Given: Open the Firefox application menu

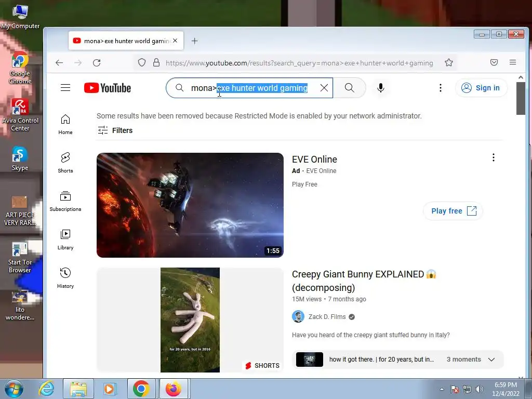Looking at the screenshot, I should click(513, 62).
